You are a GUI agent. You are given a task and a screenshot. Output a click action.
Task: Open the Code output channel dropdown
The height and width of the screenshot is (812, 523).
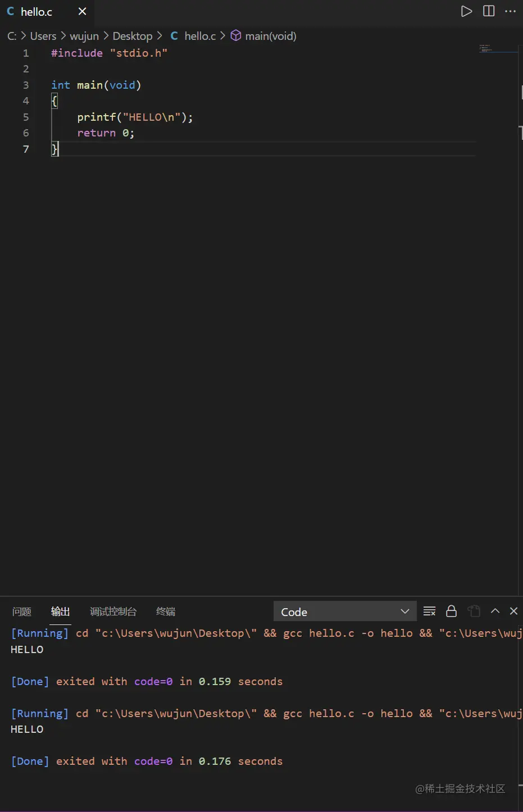click(345, 612)
